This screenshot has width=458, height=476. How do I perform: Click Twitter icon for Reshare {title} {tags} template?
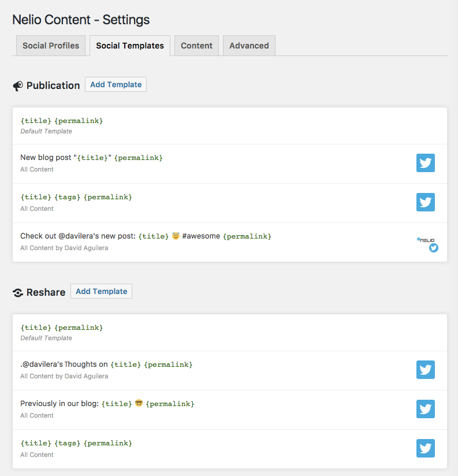coord(425,448)
